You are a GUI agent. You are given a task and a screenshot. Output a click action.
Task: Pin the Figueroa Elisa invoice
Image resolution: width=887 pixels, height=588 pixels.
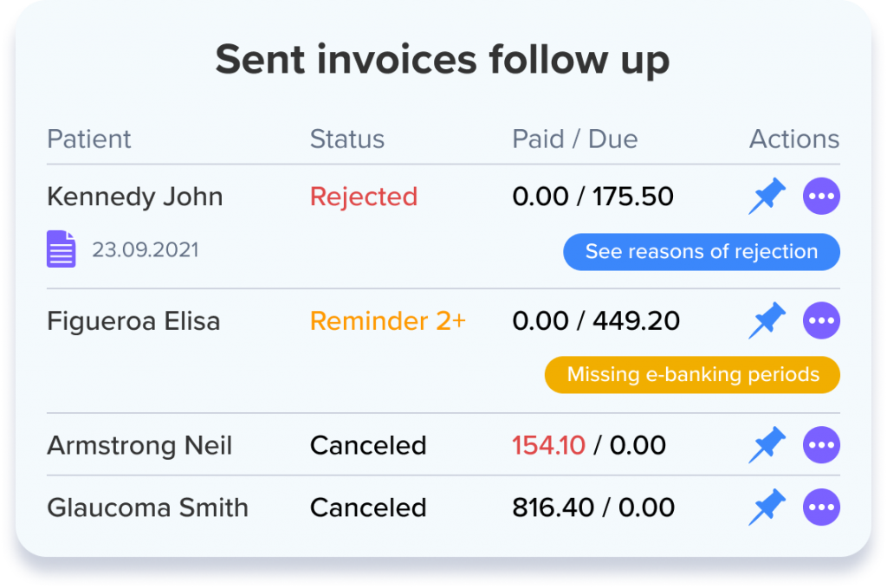point(767,321)
